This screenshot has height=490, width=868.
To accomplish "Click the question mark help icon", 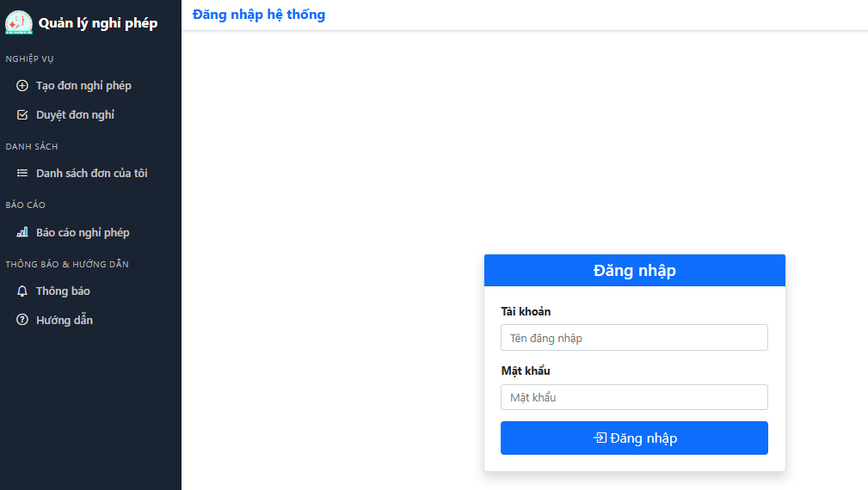I will tap(22, 321).
